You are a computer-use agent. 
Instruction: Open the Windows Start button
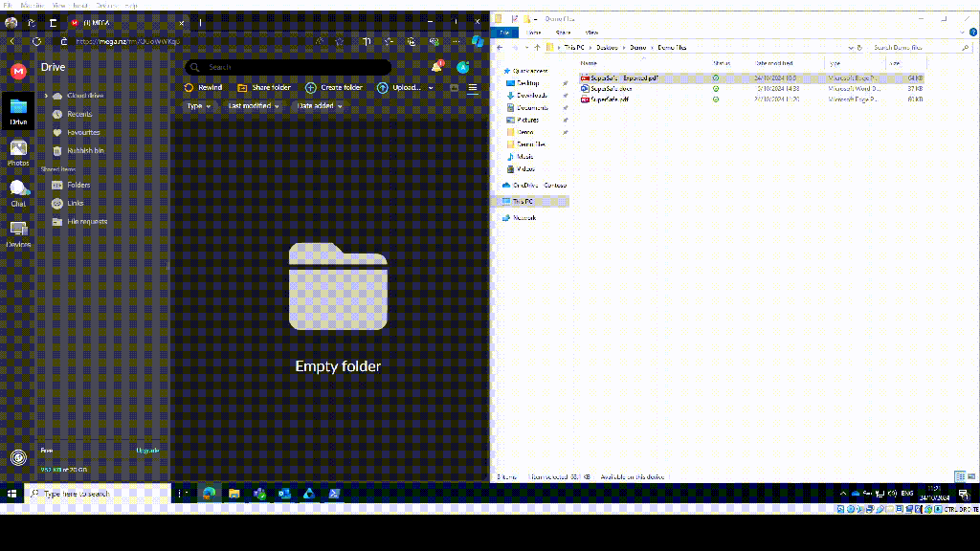point(11,494)
